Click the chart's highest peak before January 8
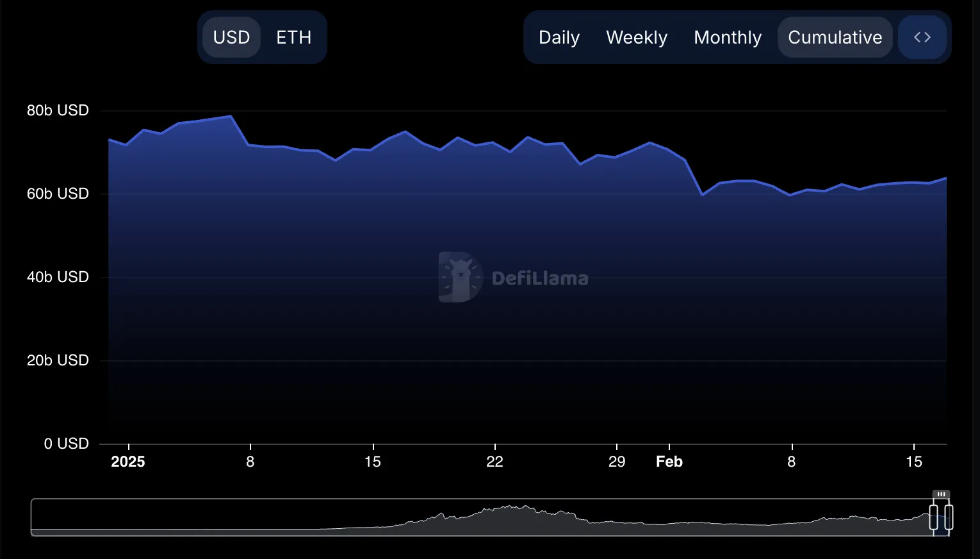Screen dimensions: 980x559 point(231,116)
